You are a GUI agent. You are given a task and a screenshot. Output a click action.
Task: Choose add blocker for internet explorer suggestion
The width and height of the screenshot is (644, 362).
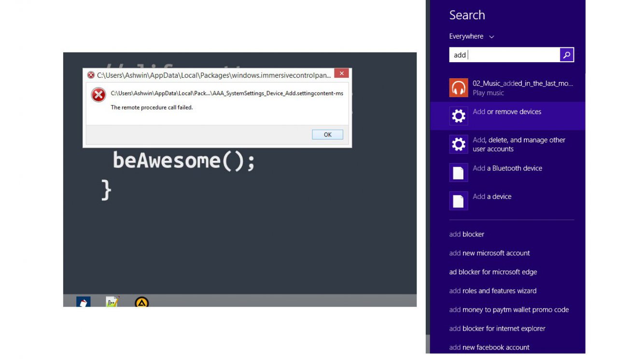(x=497, y=329)
